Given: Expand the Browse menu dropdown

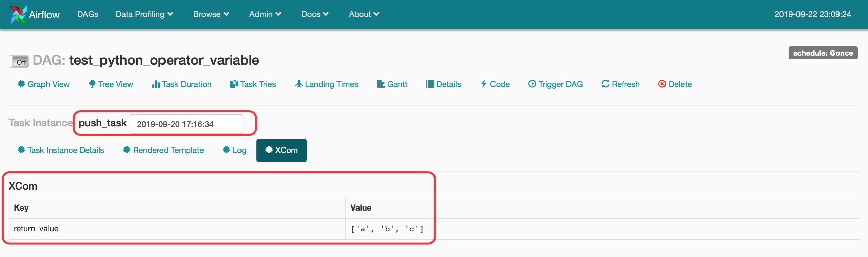Looking at the screenshot, I should [211, 14].
